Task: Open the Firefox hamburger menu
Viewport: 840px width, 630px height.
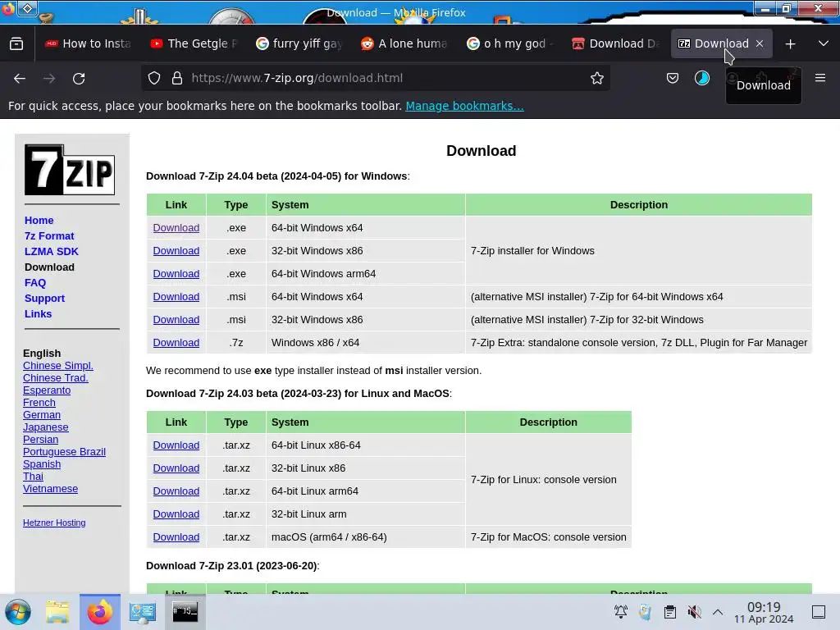Action: tap(820, 78)
